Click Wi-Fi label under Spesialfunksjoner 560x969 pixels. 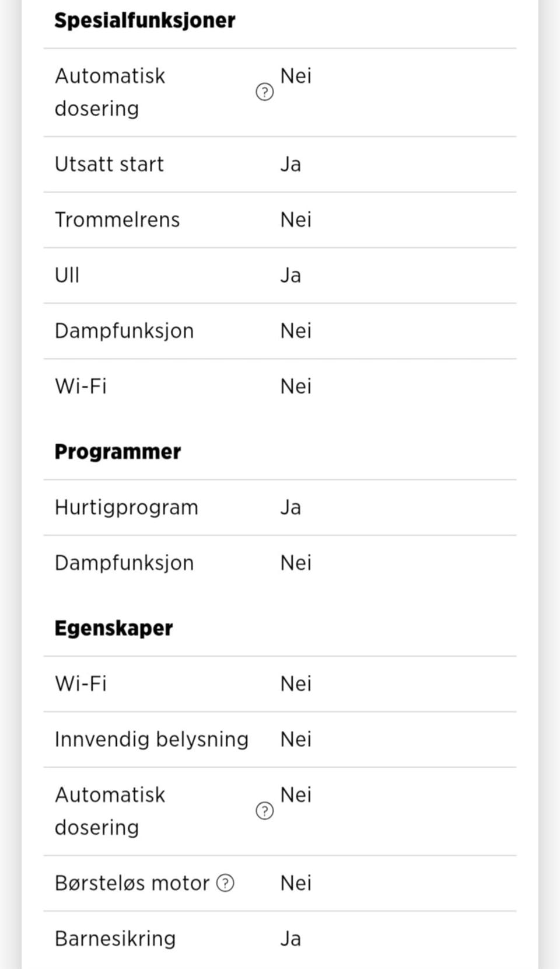[80, 386]
